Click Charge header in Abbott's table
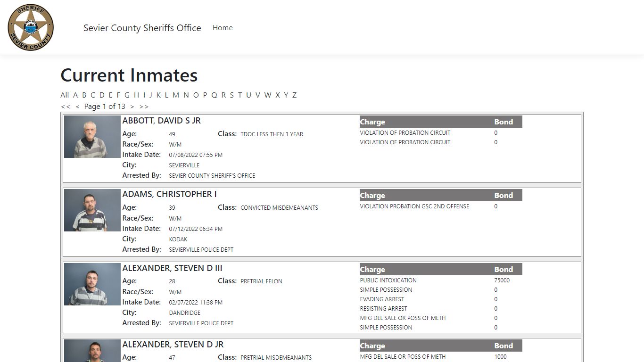This screenshot has height=362, width=644. click(x=372, y=122)
